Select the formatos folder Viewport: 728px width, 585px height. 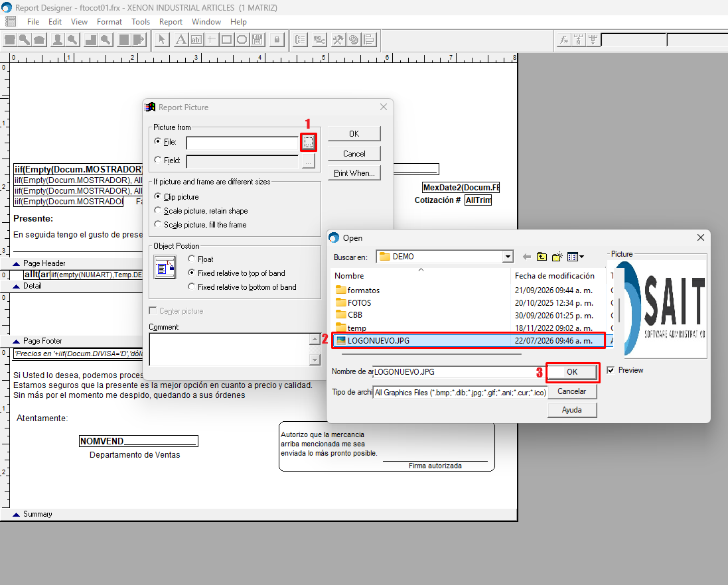coord(358,291)
